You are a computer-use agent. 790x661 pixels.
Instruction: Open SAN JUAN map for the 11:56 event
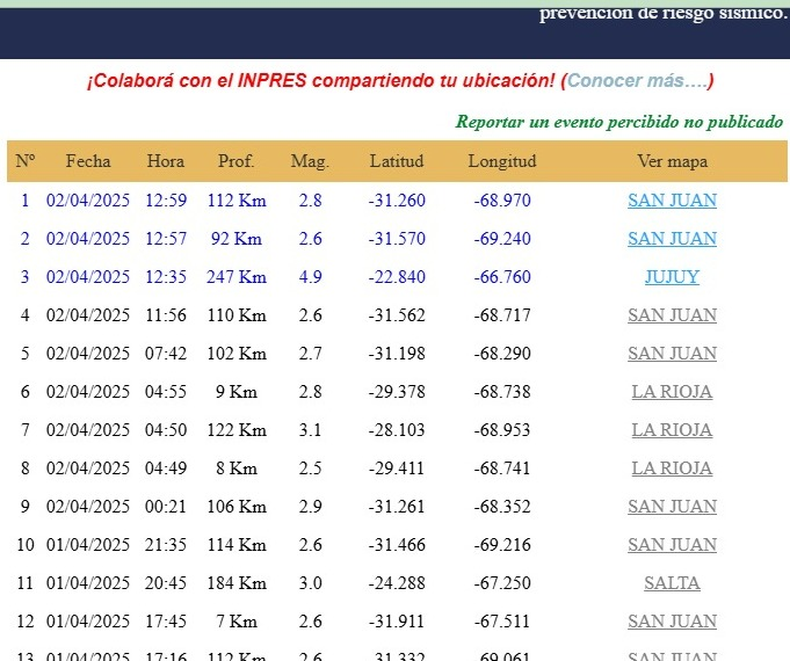672,315
